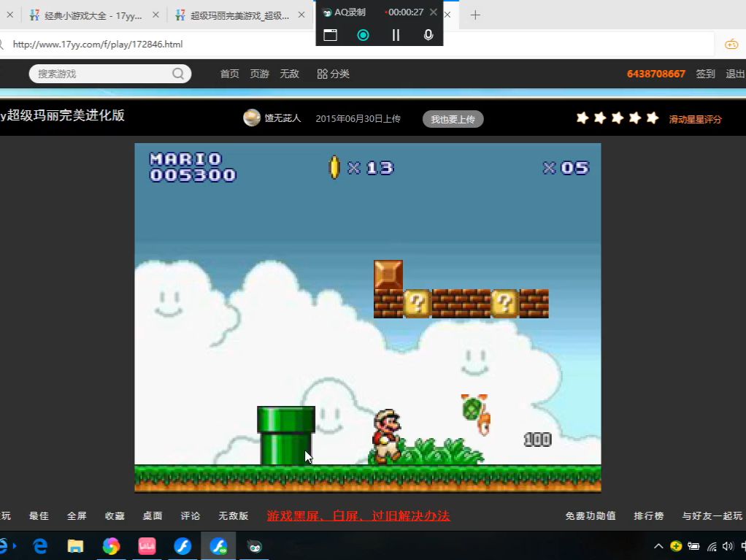Click the 我也要上传 upload button

[453, 118]
